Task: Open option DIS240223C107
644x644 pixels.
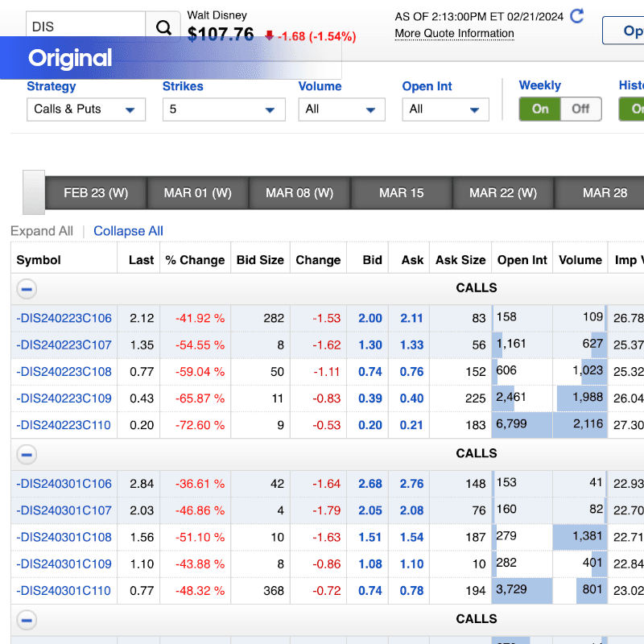Action: (x=64, y=345)
